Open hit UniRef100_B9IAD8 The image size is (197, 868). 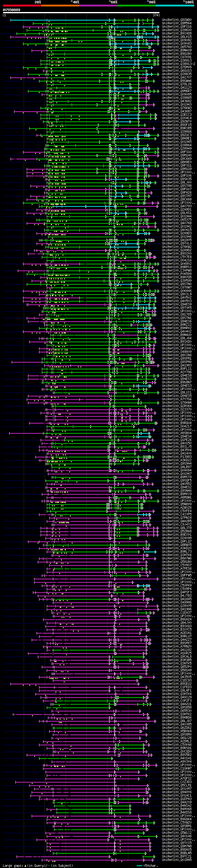(177, 33)
